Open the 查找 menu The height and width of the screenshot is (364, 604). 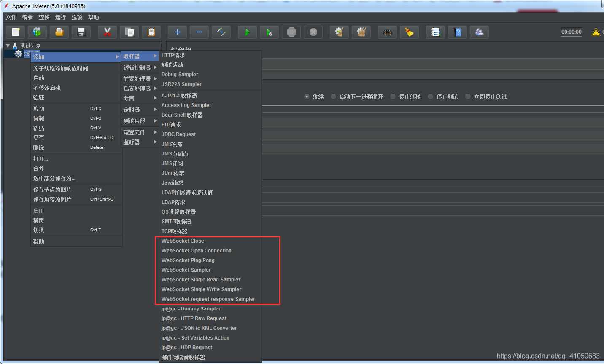(x=44, y=17)
